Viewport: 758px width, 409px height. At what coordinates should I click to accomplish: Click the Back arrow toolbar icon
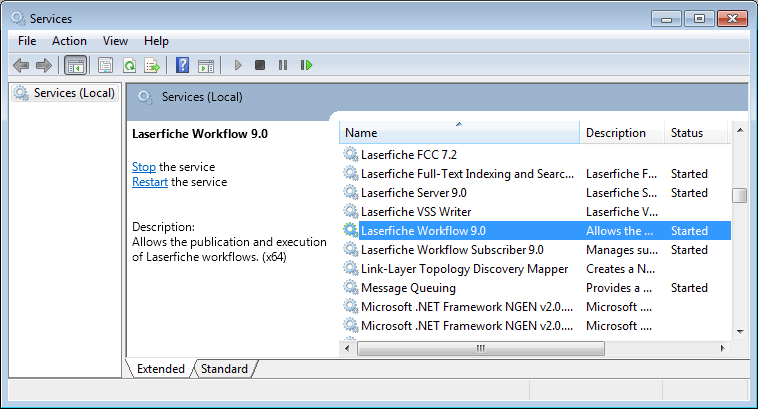pos(21,65)
